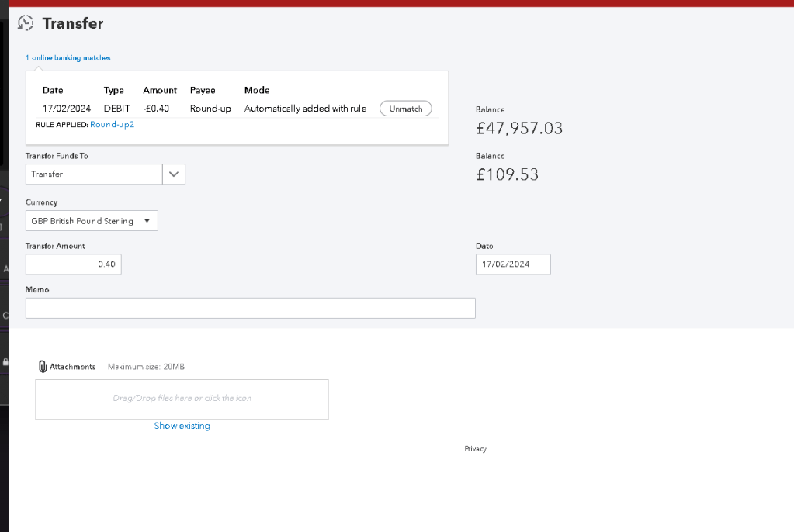Open the Privacy link
This screenshot has width=794, height=532.
coord(475,448)
